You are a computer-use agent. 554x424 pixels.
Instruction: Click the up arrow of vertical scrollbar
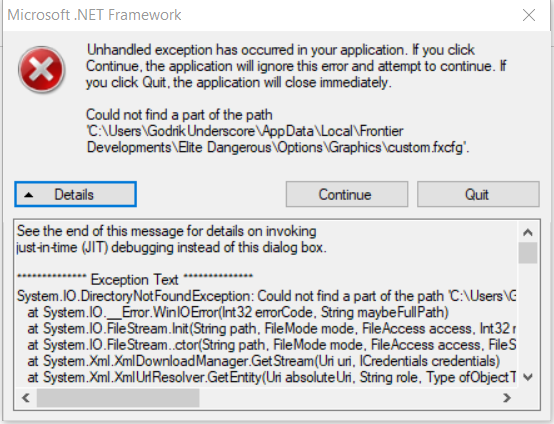coord(528,232)
